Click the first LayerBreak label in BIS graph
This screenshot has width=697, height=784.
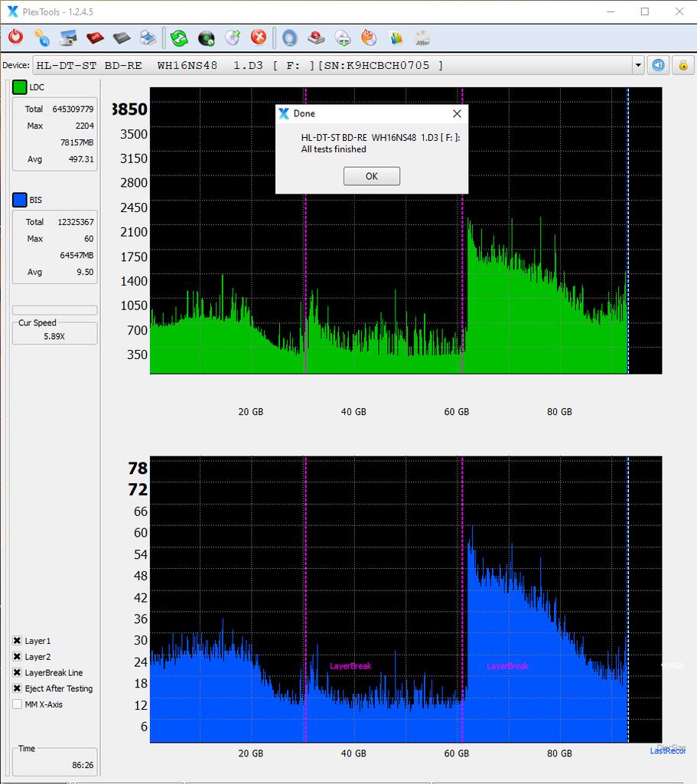click(350, 666)
